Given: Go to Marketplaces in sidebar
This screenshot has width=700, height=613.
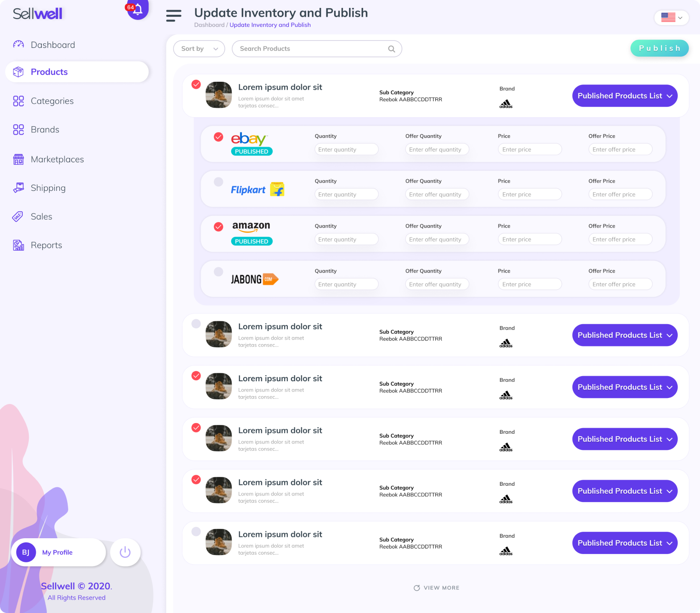Looking at the screenshot, I should [x=57, y=159].
